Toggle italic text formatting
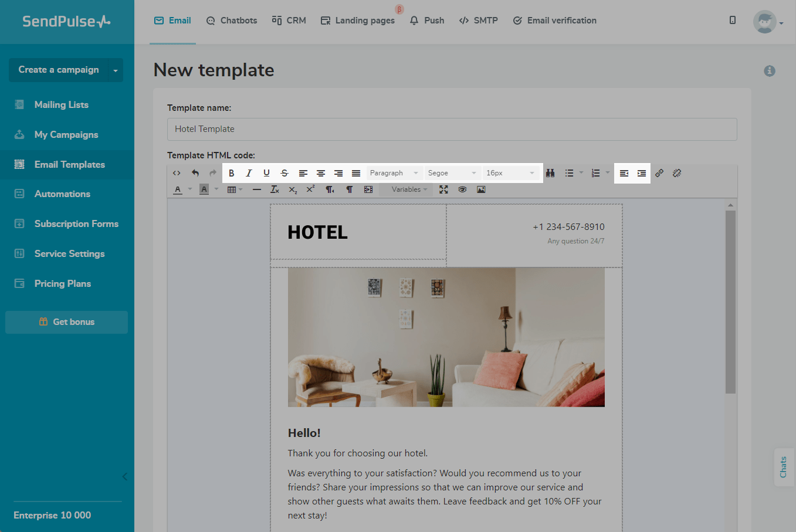Image resolution: width=796 pixels, height=532 pixels. 249,173
